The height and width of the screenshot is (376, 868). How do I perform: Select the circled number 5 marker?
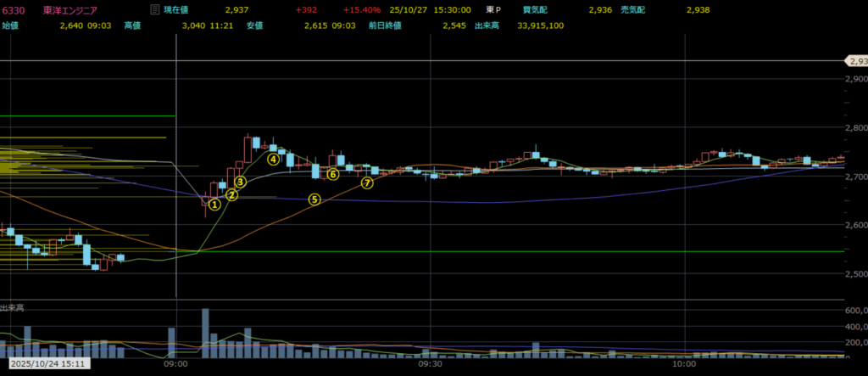click(314, 200)
